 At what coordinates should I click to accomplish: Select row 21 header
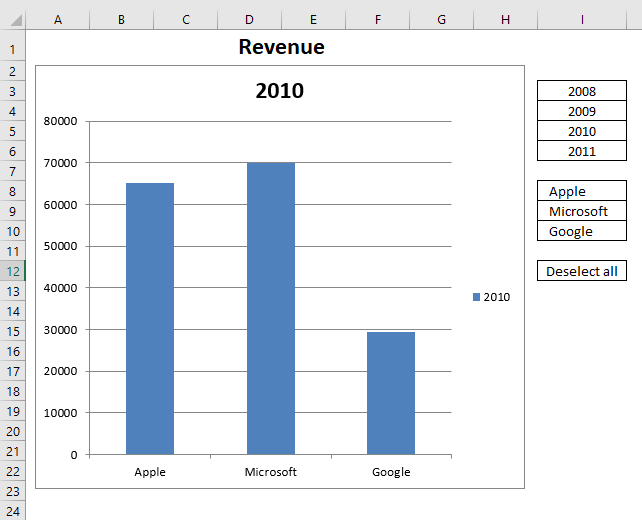pyautogui.click(x=13, y=452)
